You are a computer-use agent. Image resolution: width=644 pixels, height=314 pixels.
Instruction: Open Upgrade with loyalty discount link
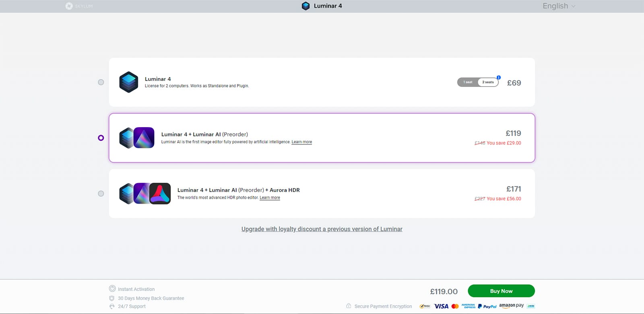coord(322,229)
